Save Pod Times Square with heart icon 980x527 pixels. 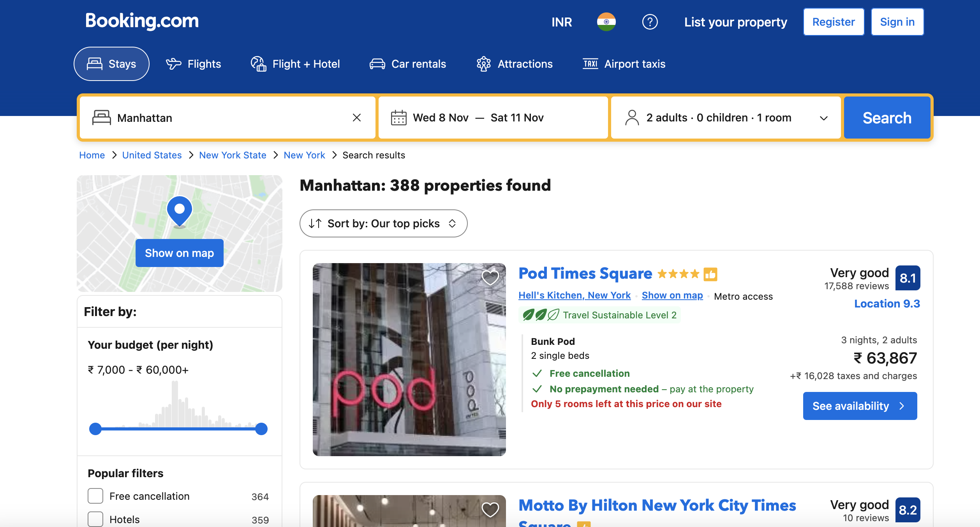point(490,278)
